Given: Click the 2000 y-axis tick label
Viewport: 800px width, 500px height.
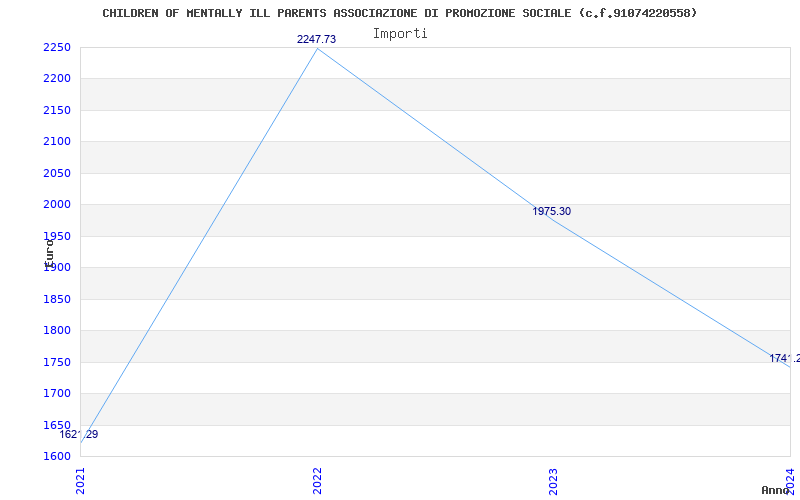Looking at the screenshot, I should click(x=57, y=204).
